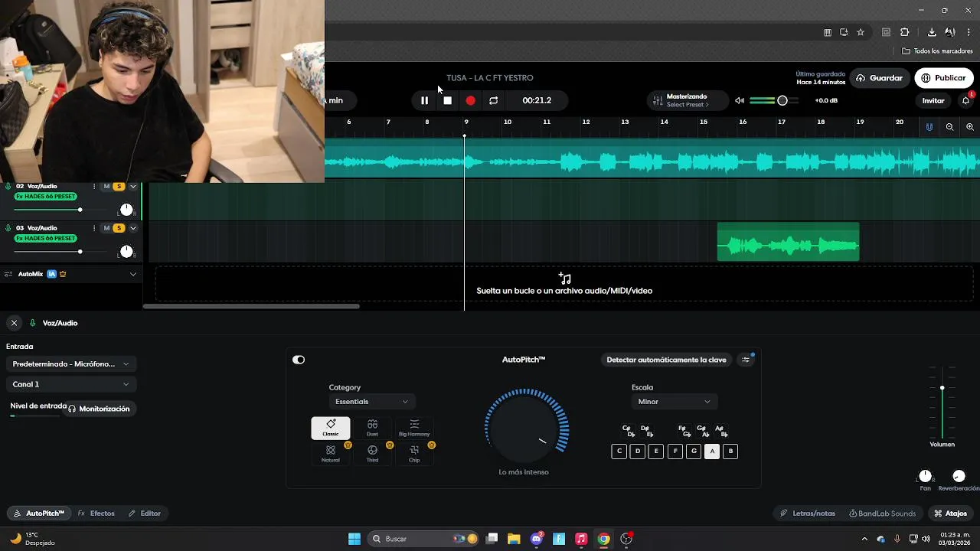
Task: Select the Natural AutoPitch preset
Action: point(331,454)
